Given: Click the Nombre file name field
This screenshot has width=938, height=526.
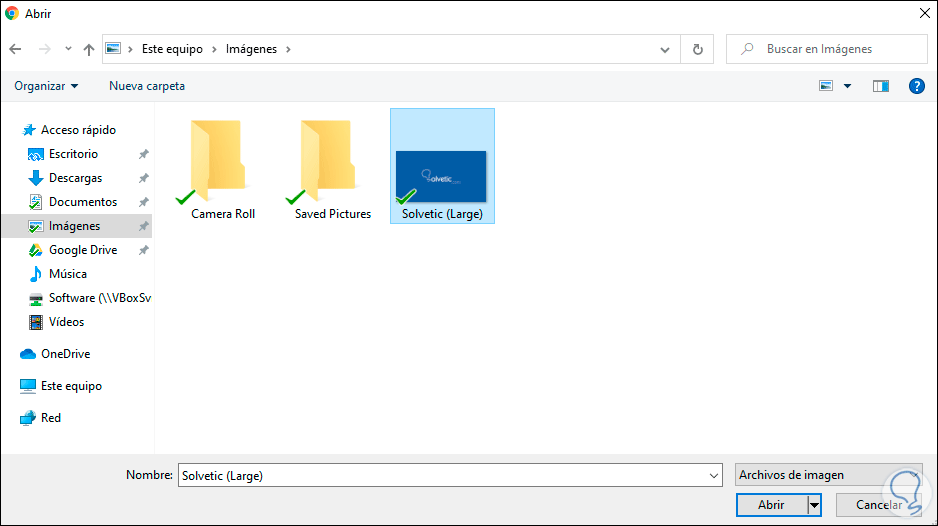Looking at the screenshot, I should click(x=441, y=475).
